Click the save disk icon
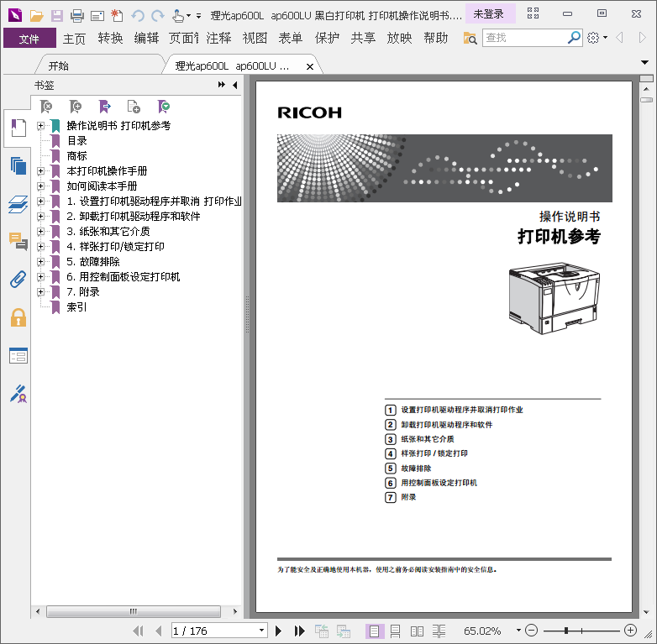Viewport: 657px width, 644px height. (56, 16)
